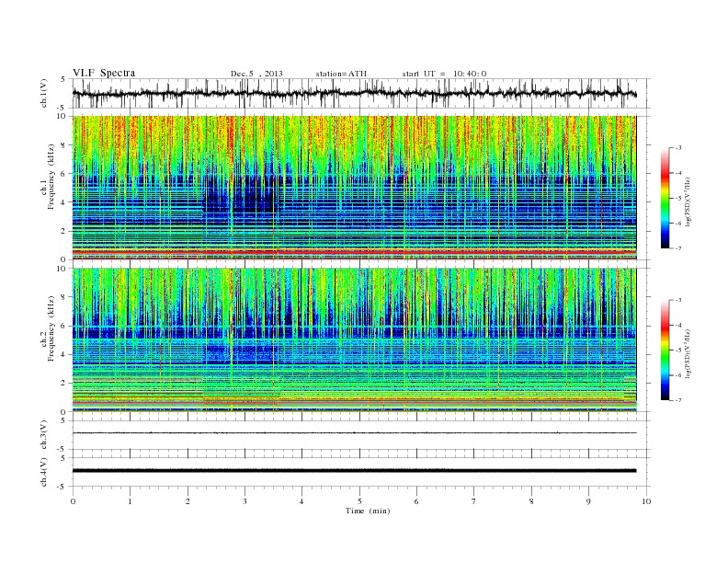Image resolution: width=728 pixels, height=563 pixels.
Task: Click the "9" label on the time axis
Action: tap(588, 501)
